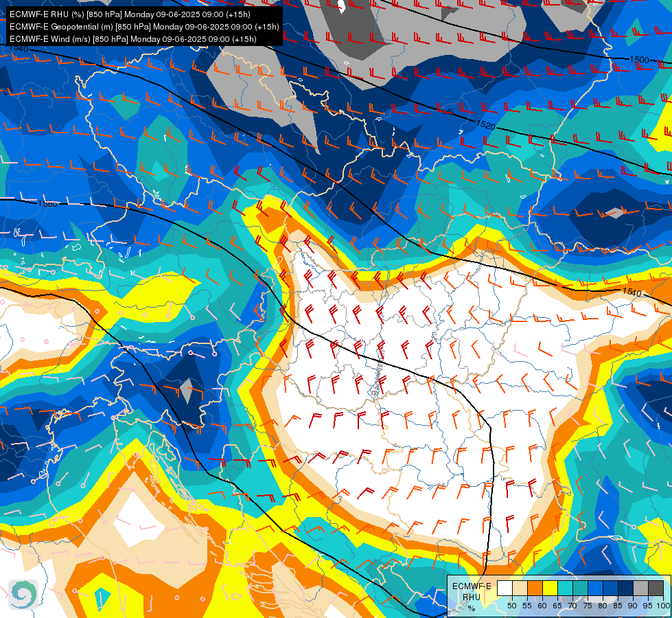Click the 75 tick label in the legend
The height and width of the screenshot is (618, 672).
pyautogui.click(x=588, y=606)
